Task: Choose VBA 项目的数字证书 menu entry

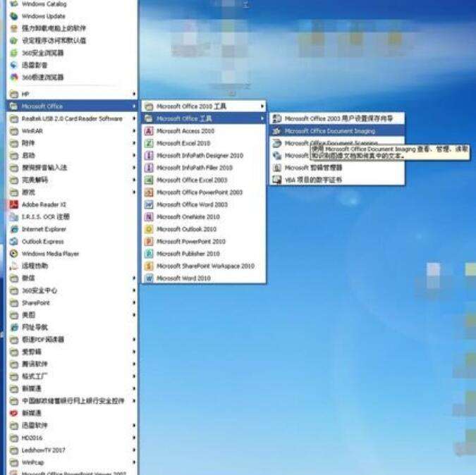Action: click(x=337, y=180)
